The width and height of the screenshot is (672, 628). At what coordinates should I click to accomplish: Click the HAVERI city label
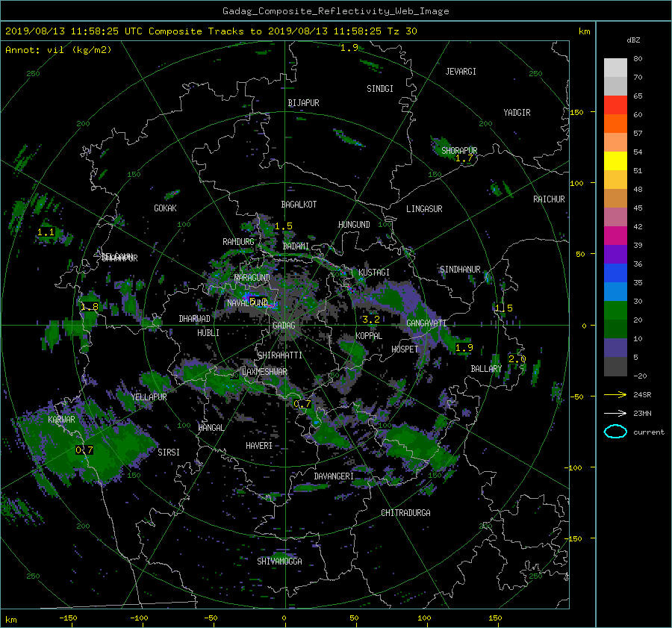coord(259,446)
